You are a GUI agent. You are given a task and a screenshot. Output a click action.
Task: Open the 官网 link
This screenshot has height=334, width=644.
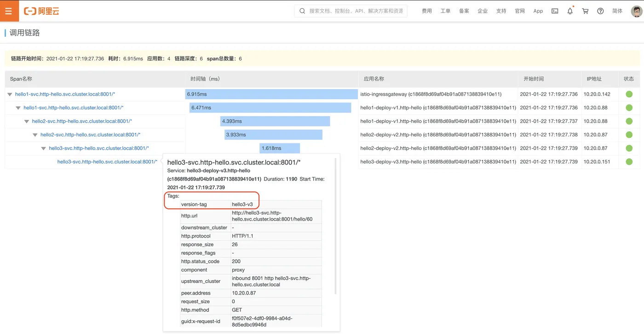click(x=520, y=11)
